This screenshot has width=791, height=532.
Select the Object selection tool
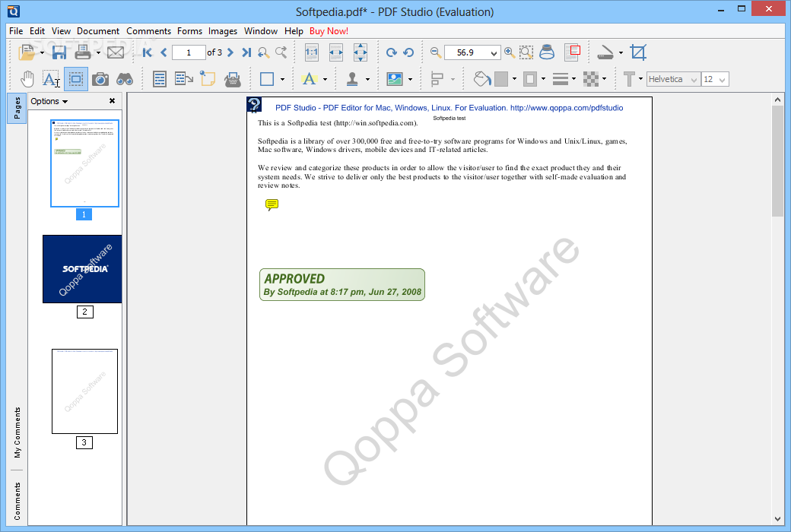coord(75,79)
